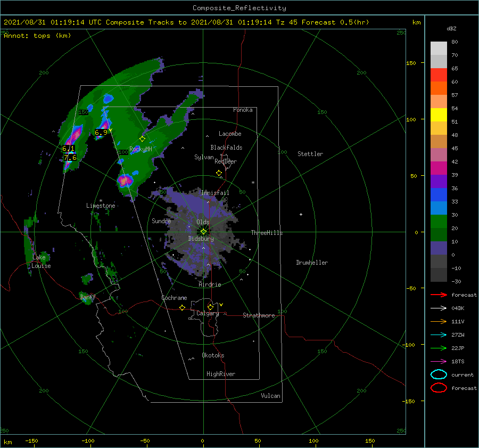Select the orange 57-60 dBZ swatch
This screenshot has height=448, width=479.
point(439,88)
